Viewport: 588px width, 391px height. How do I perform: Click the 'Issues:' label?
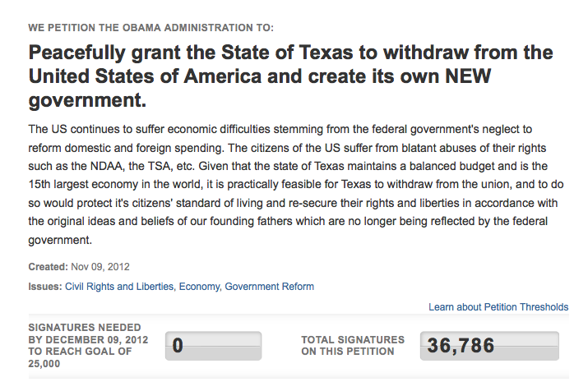click(x=45, y=287)
